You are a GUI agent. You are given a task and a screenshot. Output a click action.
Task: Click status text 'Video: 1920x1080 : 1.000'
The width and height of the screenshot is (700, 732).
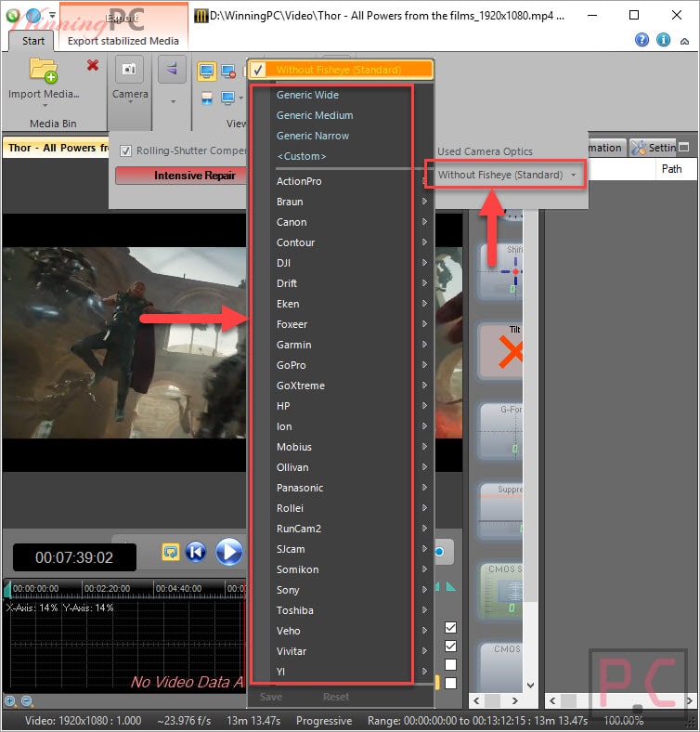point(83,720)
